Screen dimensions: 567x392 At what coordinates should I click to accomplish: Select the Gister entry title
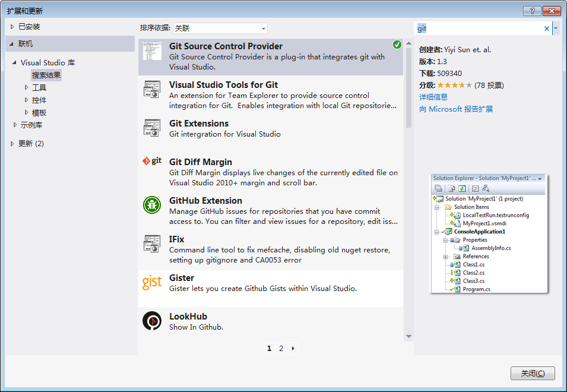point(182,278)
